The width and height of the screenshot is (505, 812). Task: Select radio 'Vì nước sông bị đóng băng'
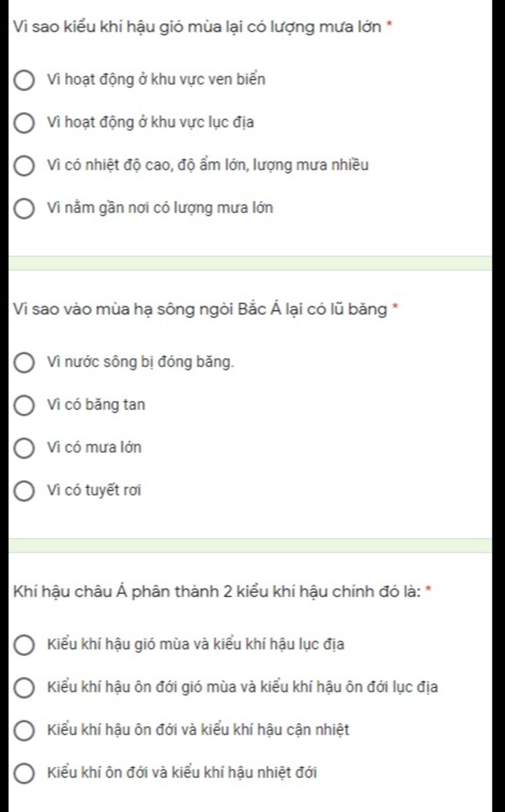coord(24,362)
